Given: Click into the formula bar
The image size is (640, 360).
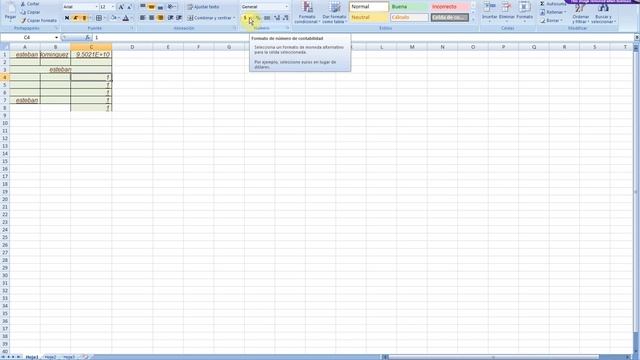Looking at the screenshot, I should tap(363, 38).
